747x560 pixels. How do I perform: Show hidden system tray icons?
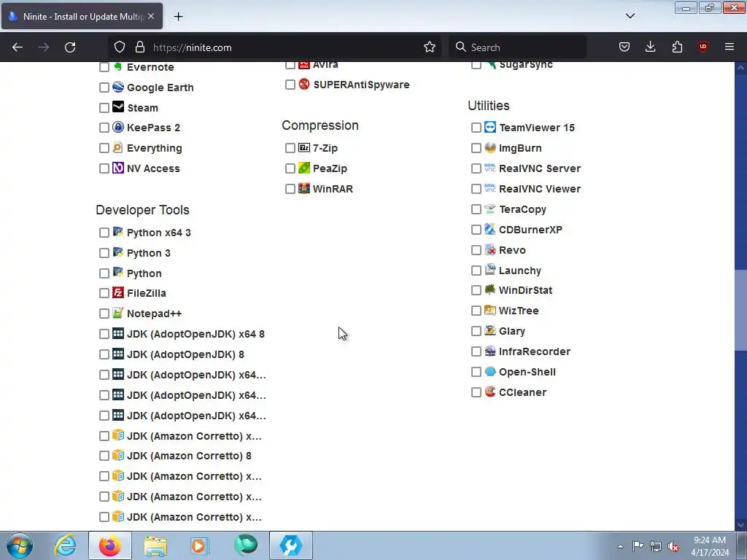(620, 546)
